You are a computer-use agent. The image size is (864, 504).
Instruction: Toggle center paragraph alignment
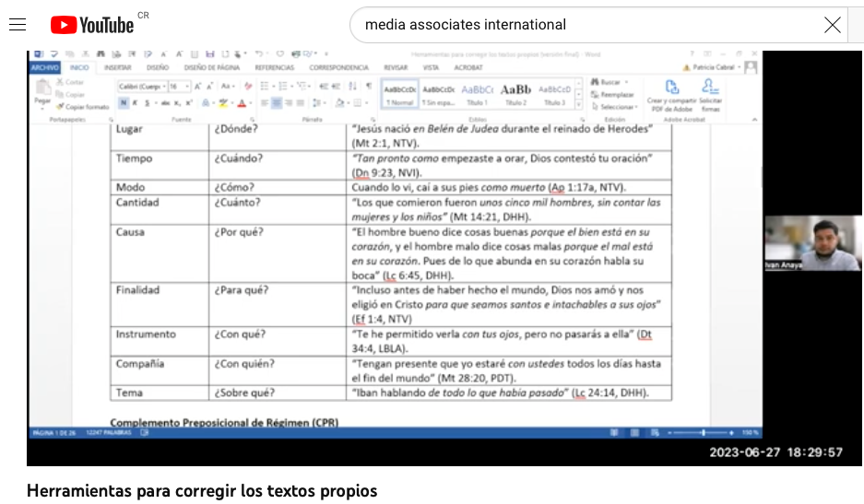click(276, 103)
